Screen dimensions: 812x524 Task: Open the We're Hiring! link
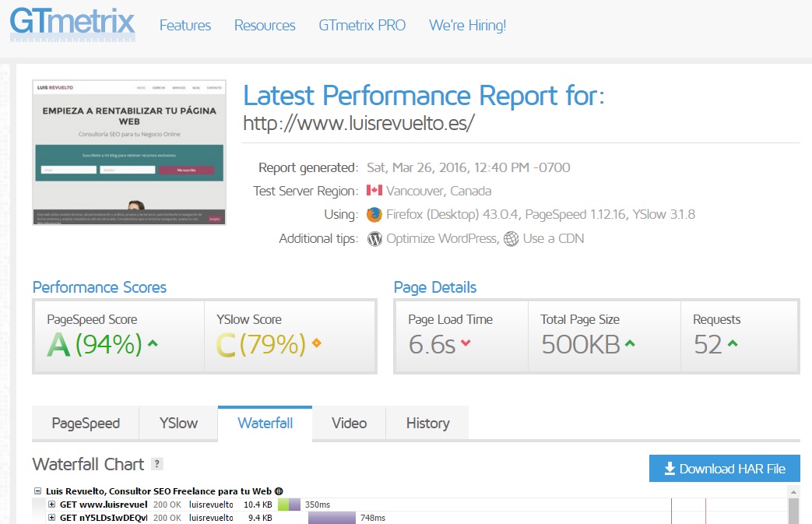[x=467, y=26]
